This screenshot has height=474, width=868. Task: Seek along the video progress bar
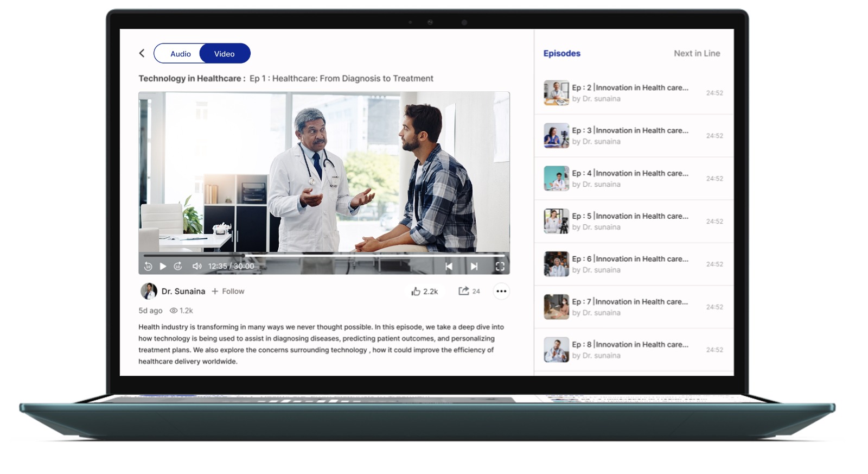coord(324,255)
